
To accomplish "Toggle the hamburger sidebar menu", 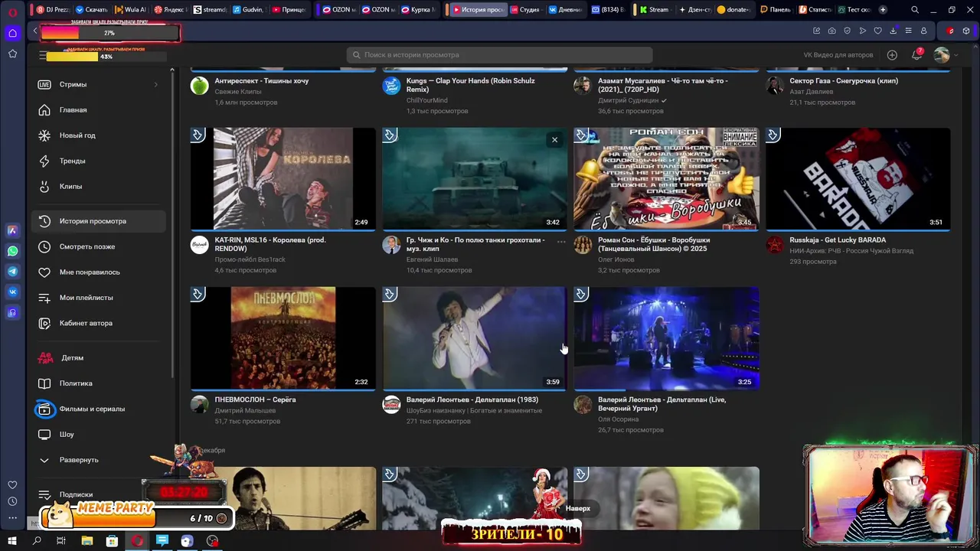I will (x=43, y=55).
